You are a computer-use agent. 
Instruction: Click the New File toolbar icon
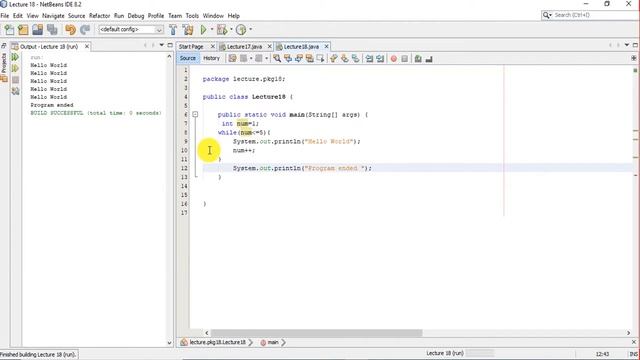(9, 29)
